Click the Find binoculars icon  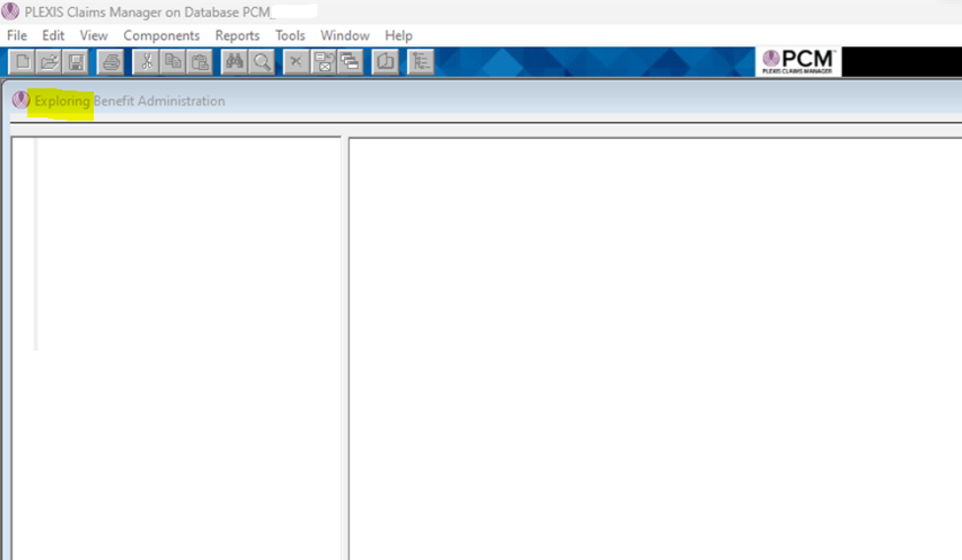234,62
